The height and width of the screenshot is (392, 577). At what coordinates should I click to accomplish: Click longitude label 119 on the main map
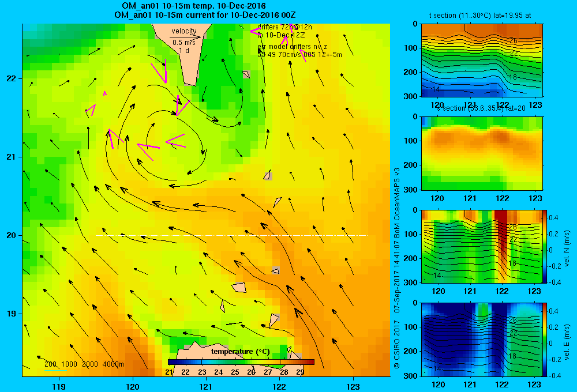[59, 386]
